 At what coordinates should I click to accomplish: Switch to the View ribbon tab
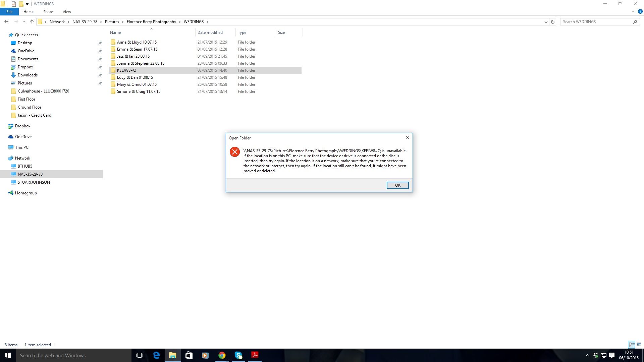(67, 11)
